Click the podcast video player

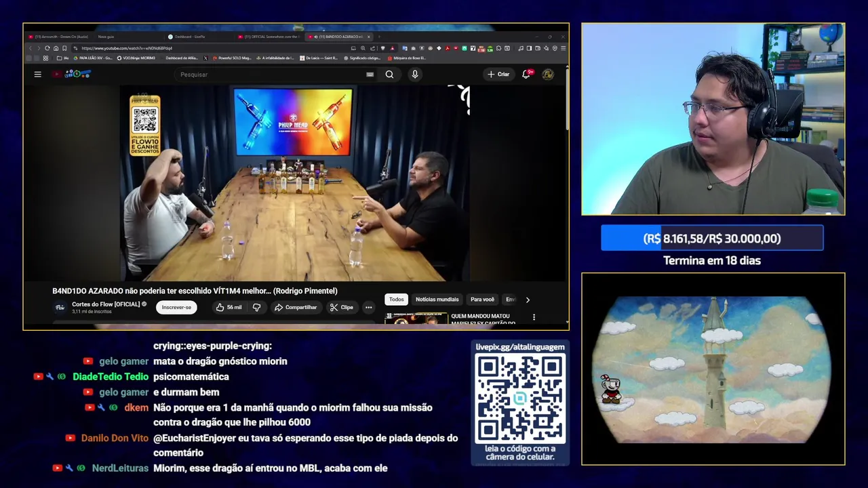[294, 182]
